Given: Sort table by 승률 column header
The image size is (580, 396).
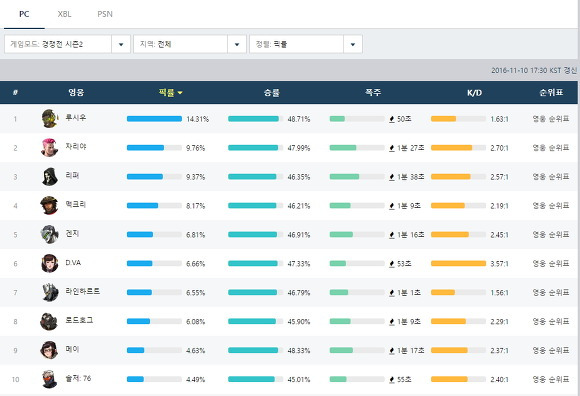Looking at the screenshot, I should pos(272,92).
